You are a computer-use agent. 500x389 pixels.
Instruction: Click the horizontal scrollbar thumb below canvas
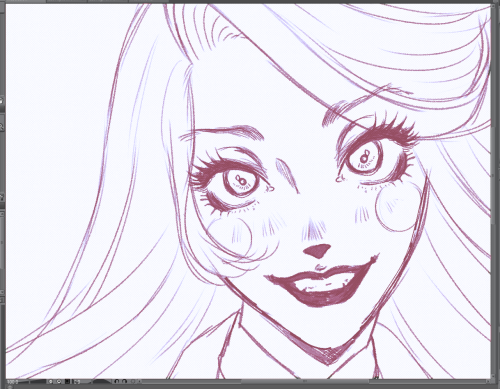[305, 381]
